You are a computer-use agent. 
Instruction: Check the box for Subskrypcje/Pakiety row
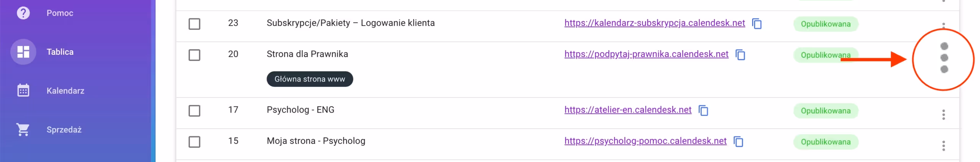pyautogui.click(x=194, y=24)
